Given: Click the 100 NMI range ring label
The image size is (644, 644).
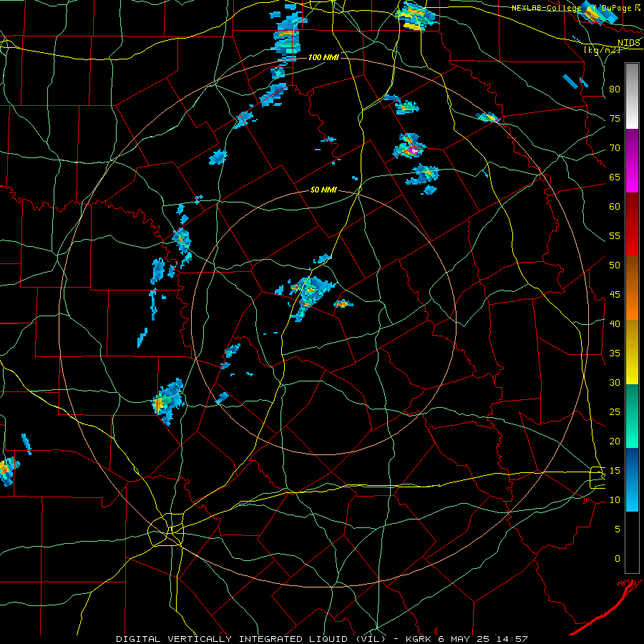Looking at the screenshot, I should coord(323,57).
